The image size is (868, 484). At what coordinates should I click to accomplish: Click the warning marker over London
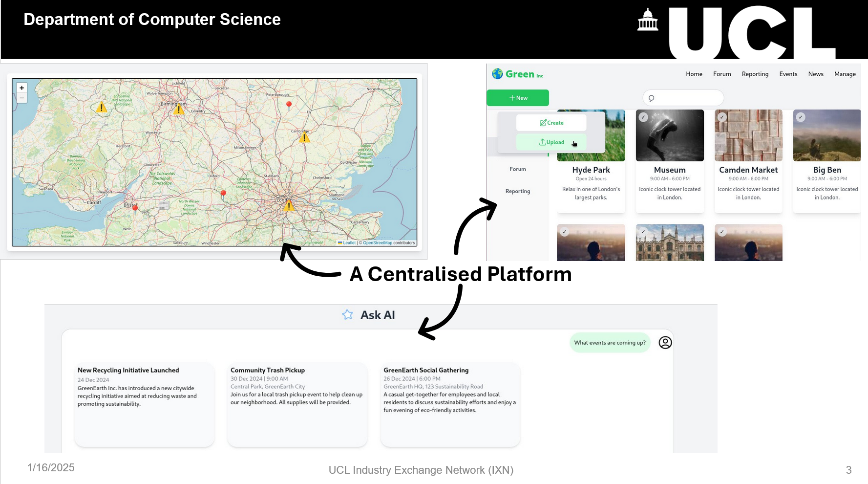[289, 206]
